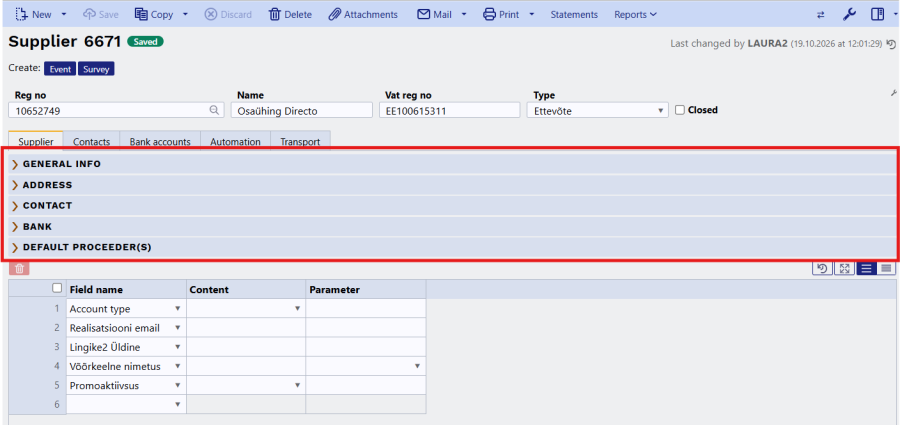The width and height of the screenshot is (900, 425).
Task: Open the arrow menu next to Print
Action: [532, 14]
